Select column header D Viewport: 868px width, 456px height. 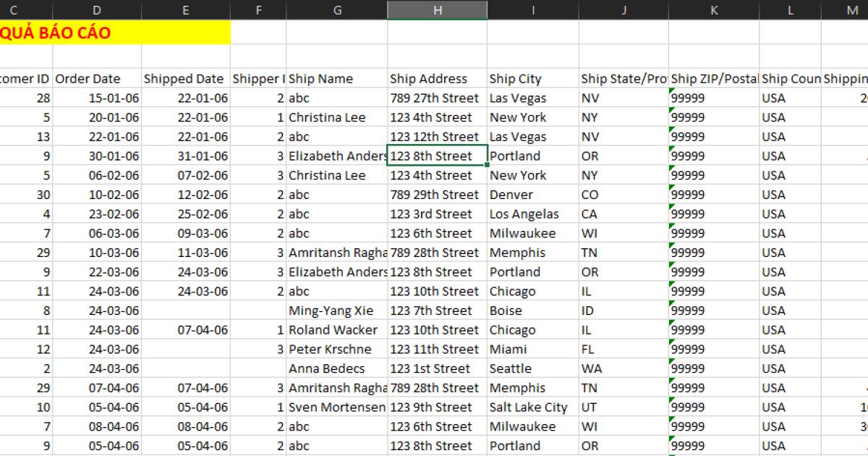96,10
